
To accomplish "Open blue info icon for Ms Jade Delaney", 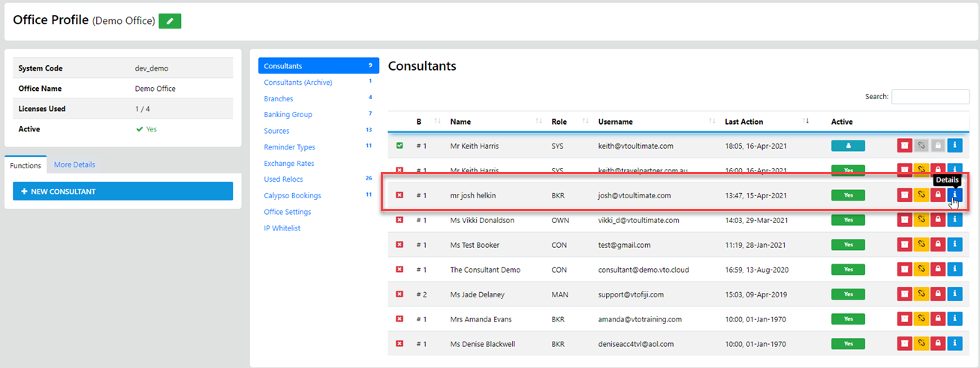I will tap(954, 294).
